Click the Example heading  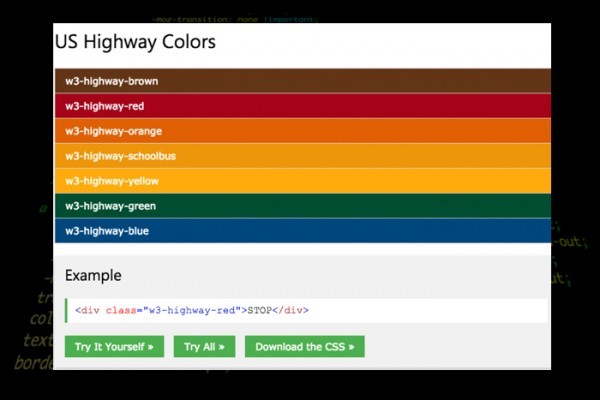(93, 275)
